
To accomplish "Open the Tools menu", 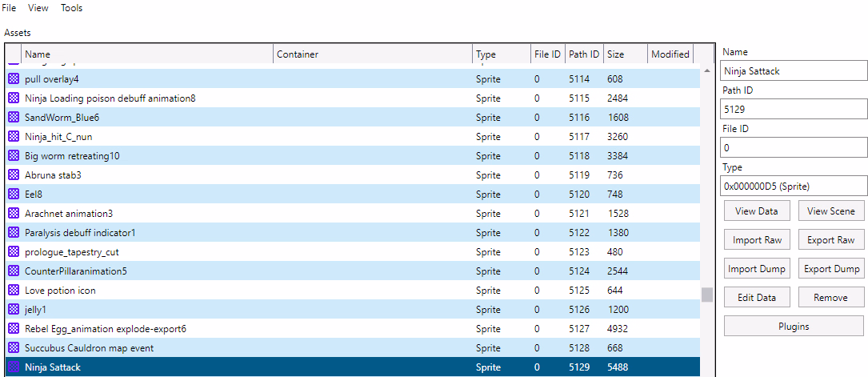I will (71, 8).
